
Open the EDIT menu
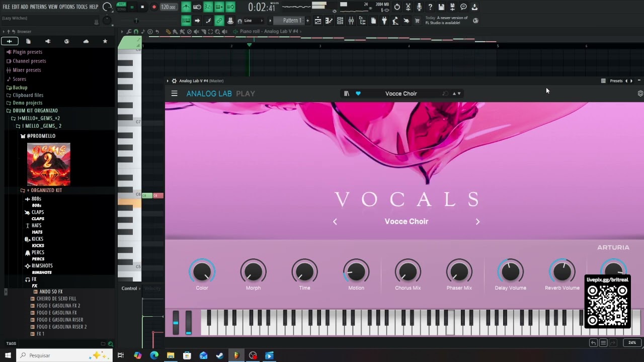[16, 7]
